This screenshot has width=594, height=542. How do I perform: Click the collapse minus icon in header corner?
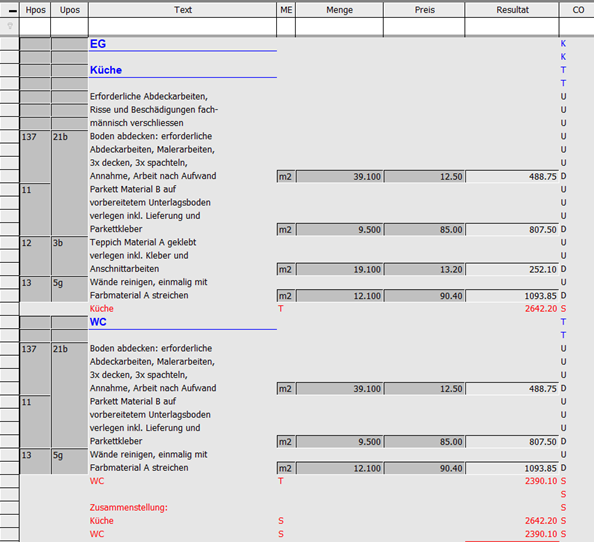pyautogui.click(x=13, y=11)
